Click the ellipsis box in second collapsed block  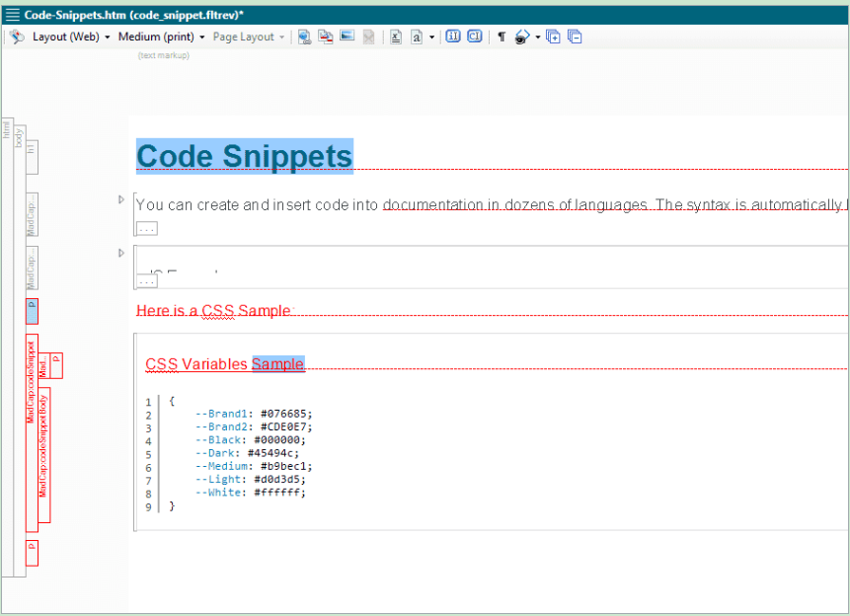click(147, 281)
